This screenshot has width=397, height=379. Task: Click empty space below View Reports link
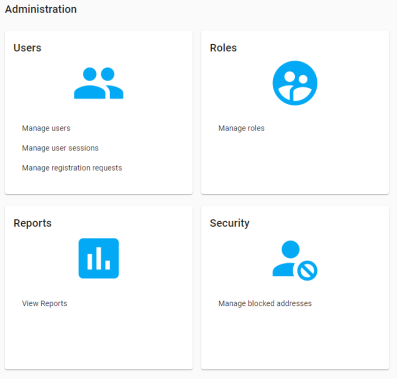pos(99,338)
